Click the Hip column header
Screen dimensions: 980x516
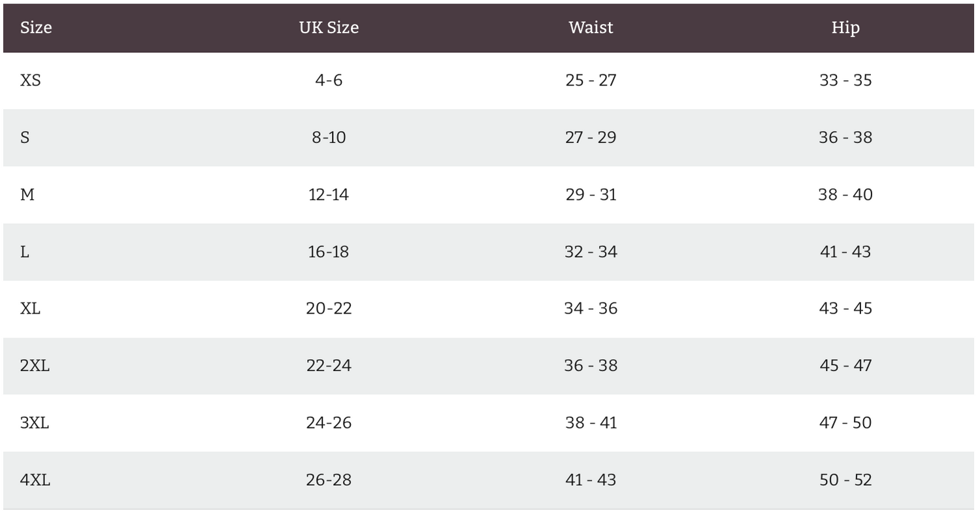coord(845,27)
